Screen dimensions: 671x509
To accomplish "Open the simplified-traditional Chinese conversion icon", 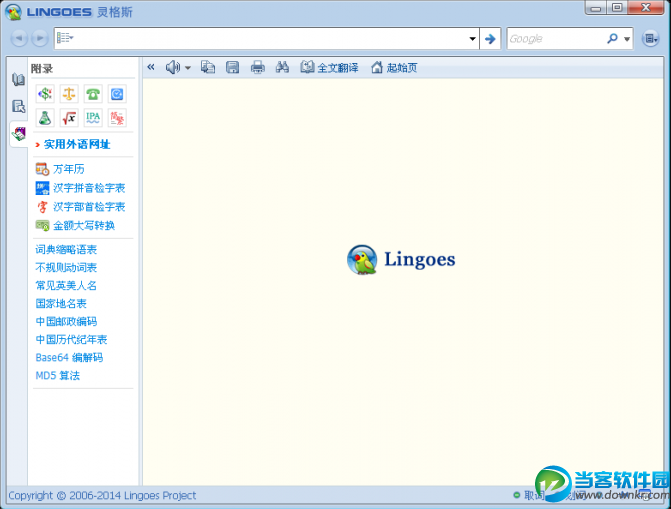I will pos(117,117).
